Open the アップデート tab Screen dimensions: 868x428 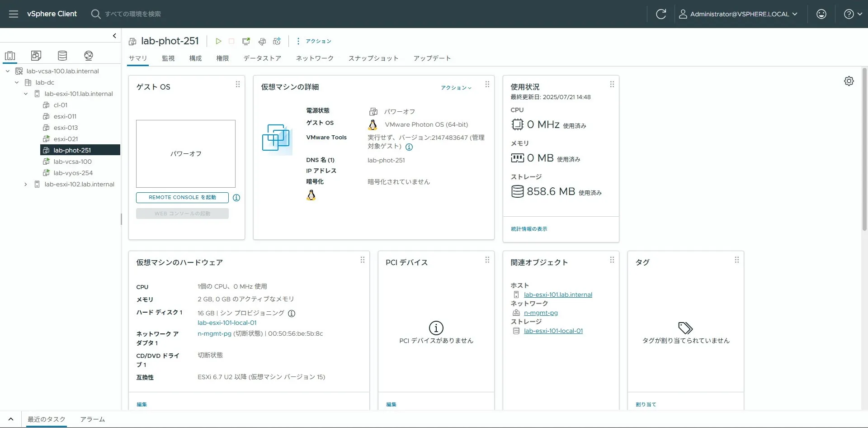(432, 58)
